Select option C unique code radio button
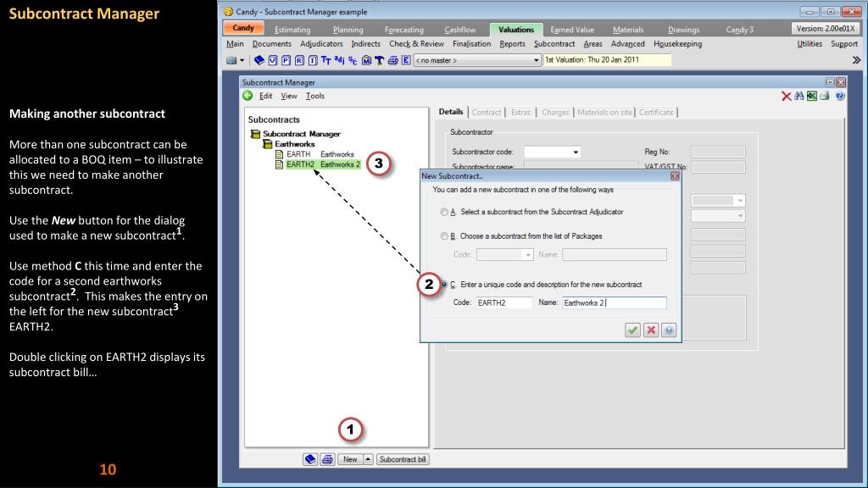 444,285
